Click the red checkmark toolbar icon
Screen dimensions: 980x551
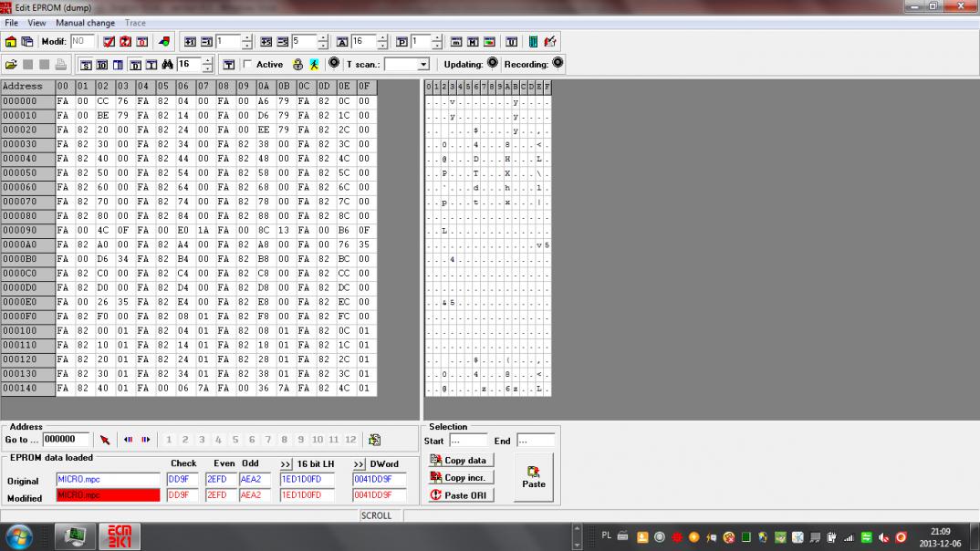(x=109, y=42)
